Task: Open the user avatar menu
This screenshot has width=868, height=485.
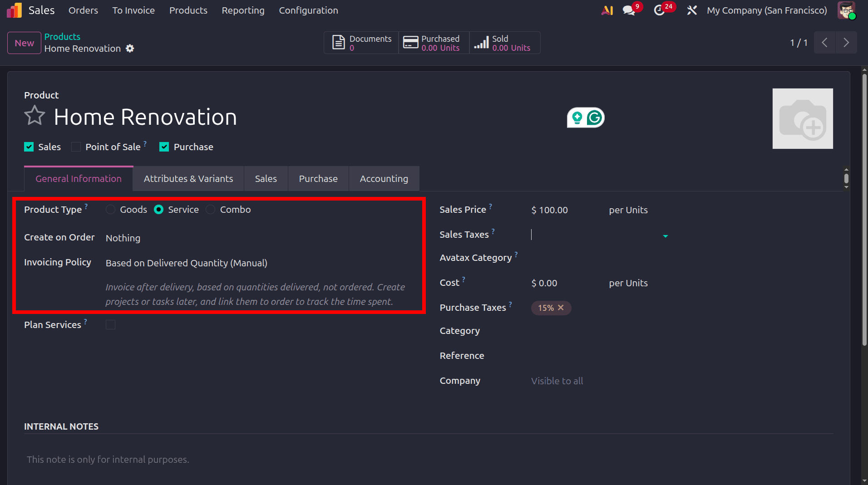Action: click(x=846, y=10)
